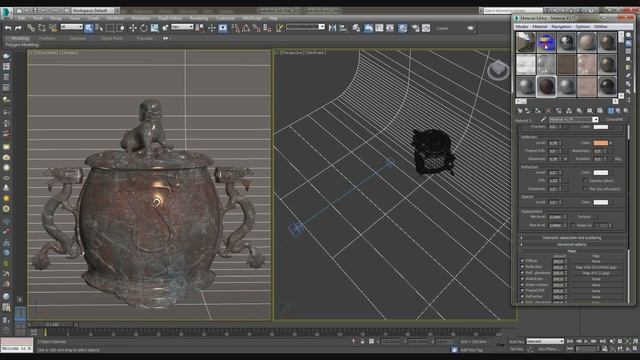Click the Mirror tool icon

[x=332, y=28]
